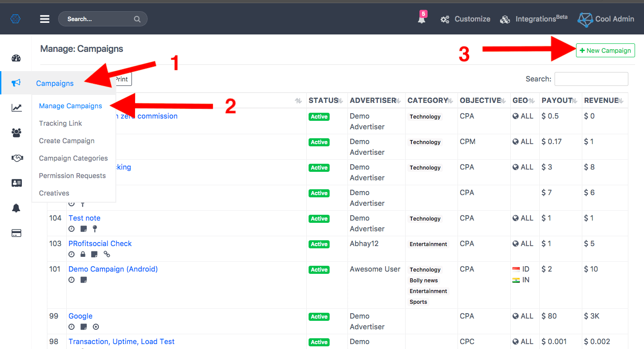
Task: Select Manage Campaigns in submenu
Action: [71, 106]
